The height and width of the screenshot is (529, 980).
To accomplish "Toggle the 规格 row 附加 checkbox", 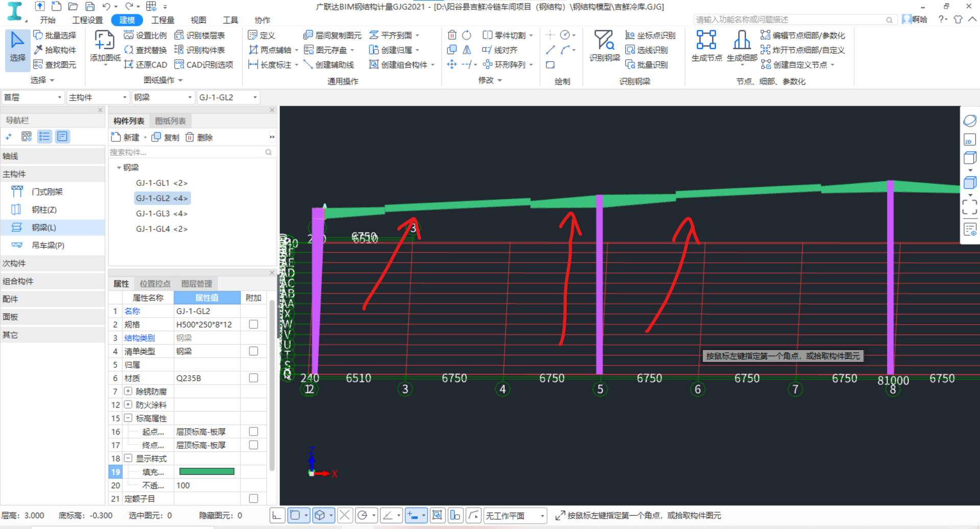I will (x=253, y=324).
